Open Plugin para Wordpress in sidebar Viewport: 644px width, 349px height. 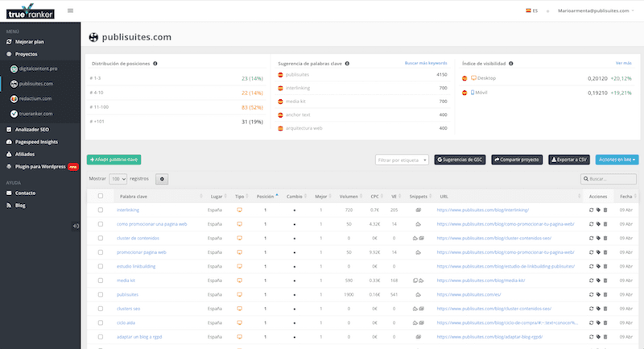[x=40, y=167]
